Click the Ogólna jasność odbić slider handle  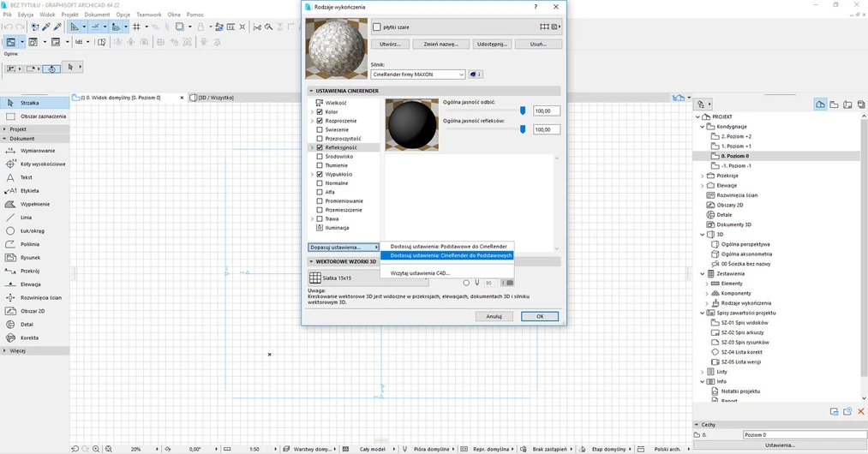(523, 111)
